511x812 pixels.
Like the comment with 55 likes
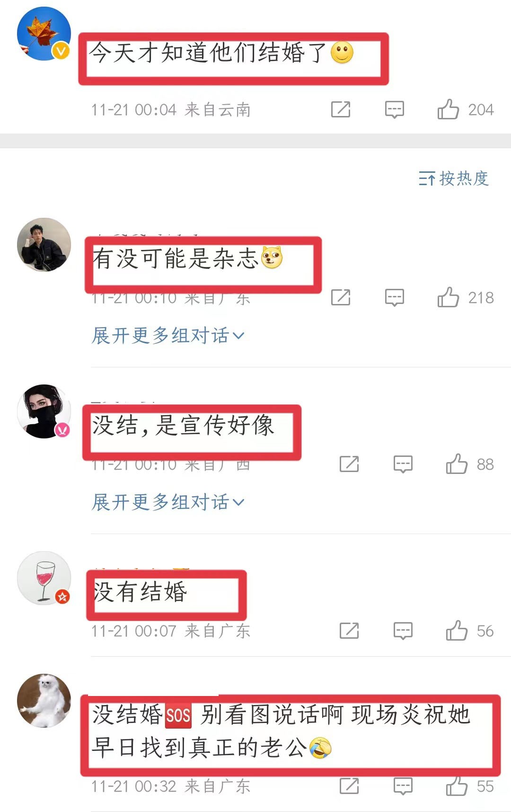pyautogui.click(x=457, y=786)
